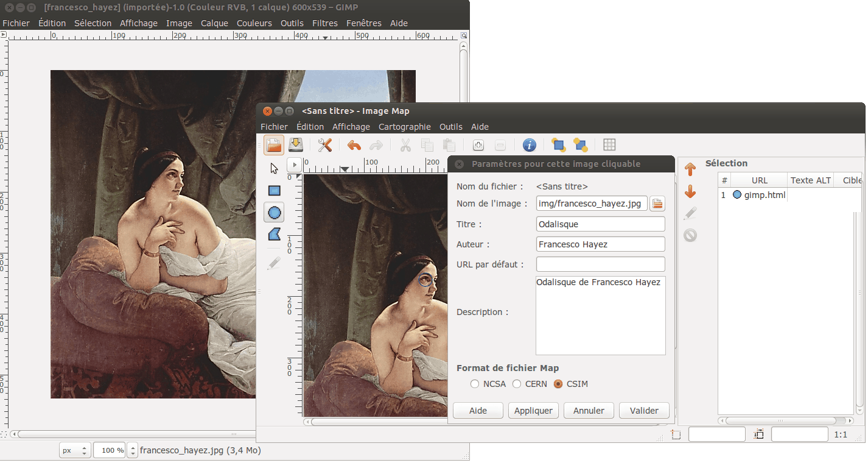Viewport: 868px width, 471px height.
Task: Click the orange Undo arrow icon
Action: [x=354, y=145]
